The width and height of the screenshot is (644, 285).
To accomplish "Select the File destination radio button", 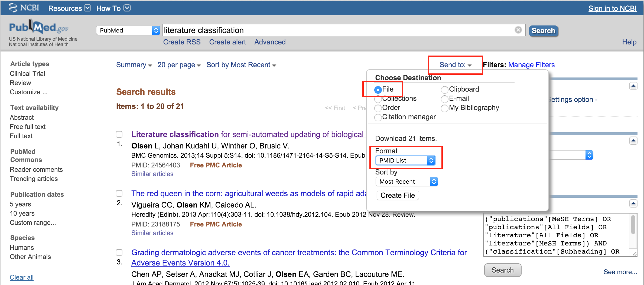I will [x=378, y=90].
